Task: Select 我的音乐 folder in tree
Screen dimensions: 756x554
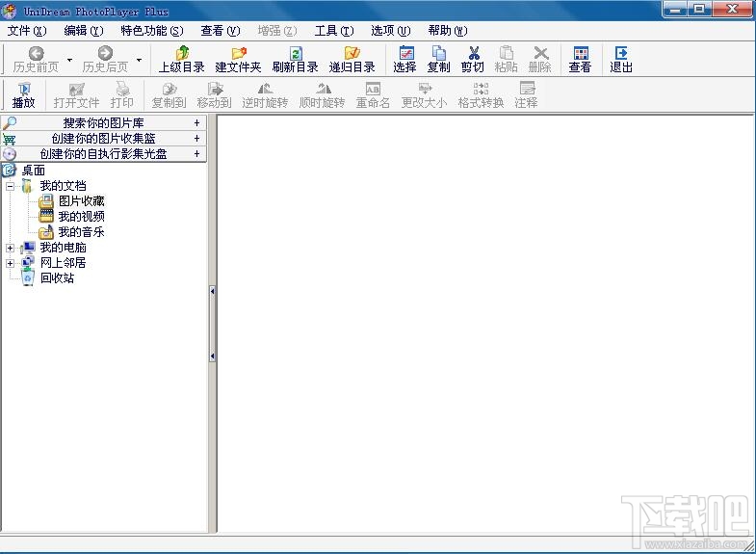Action: click(x=82, y=232)
